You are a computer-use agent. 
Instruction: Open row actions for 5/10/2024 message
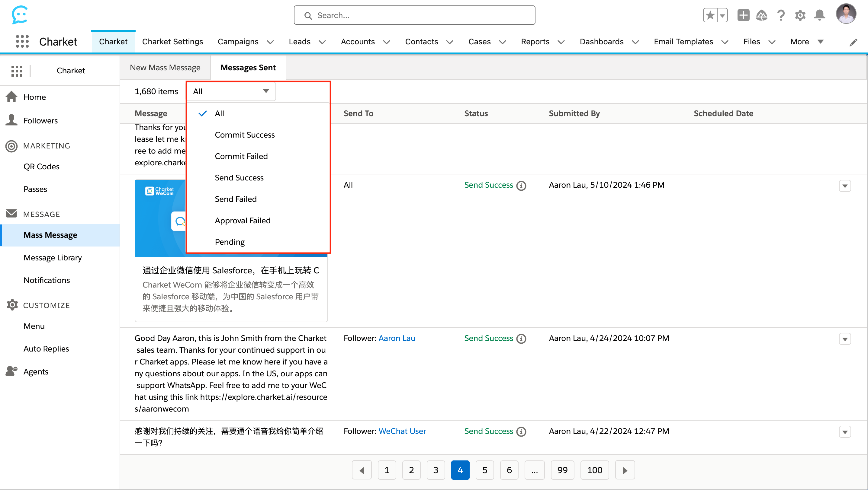845,186
